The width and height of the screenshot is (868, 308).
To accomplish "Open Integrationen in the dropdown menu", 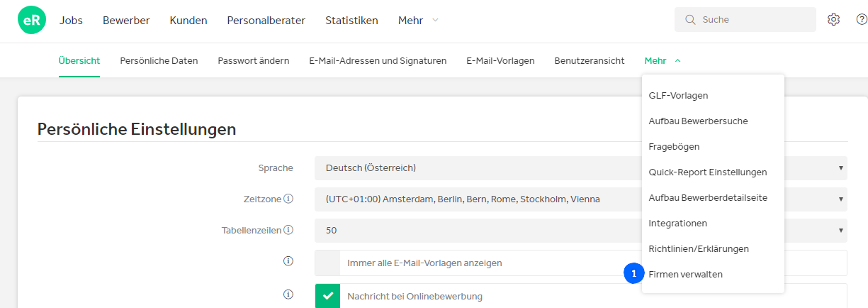I will pyautogui.click(x=678, y=223).
